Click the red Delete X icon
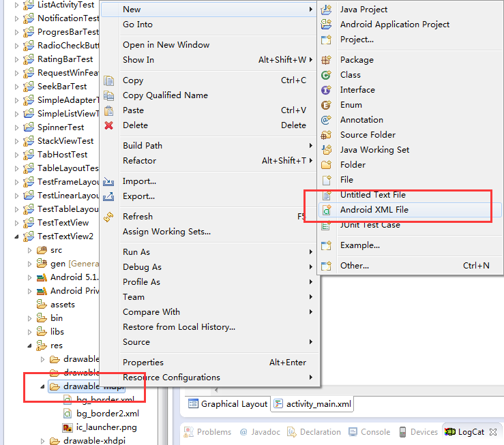504x445 pixels. (108, 125)
